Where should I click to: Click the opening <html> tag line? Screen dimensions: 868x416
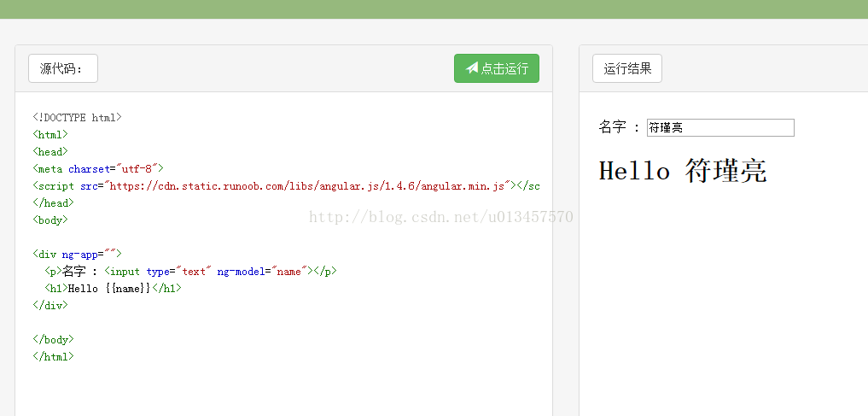(50, 134)
